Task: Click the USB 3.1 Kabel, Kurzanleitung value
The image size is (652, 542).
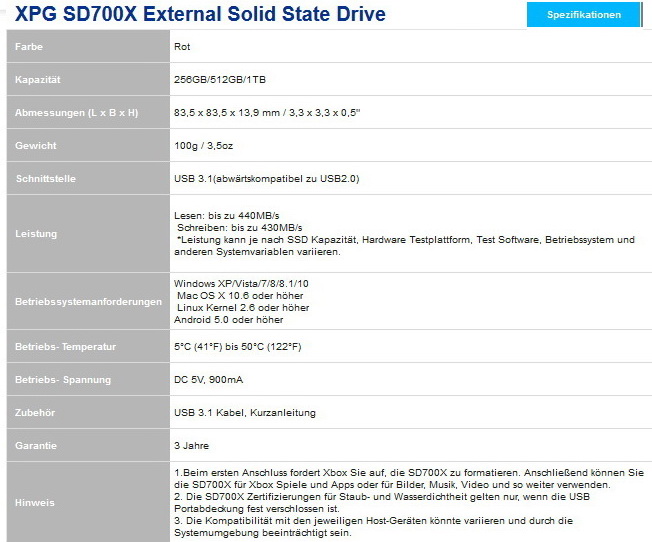Action: pyautogui.click(x=244, y=413)
